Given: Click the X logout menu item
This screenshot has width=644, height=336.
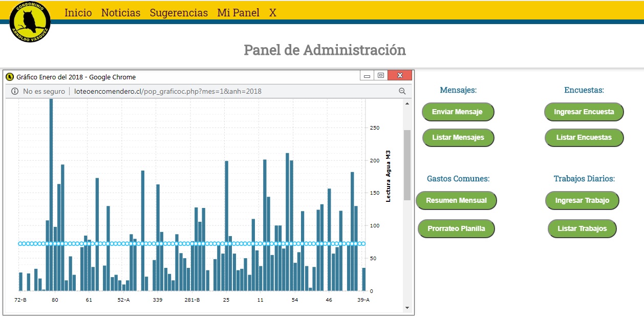Looking at the screenshot, I should click(273, 13).
